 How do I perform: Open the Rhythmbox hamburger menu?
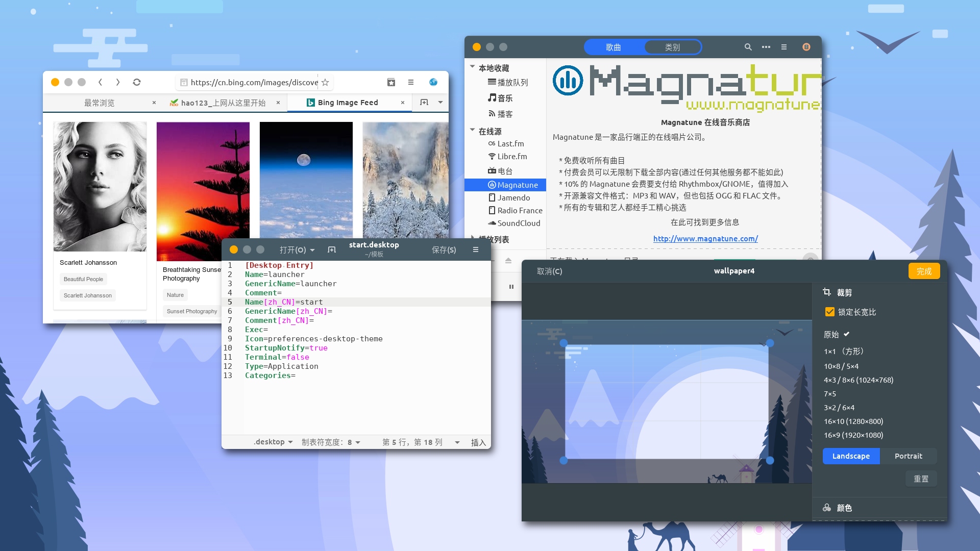(x=784, y=47)
